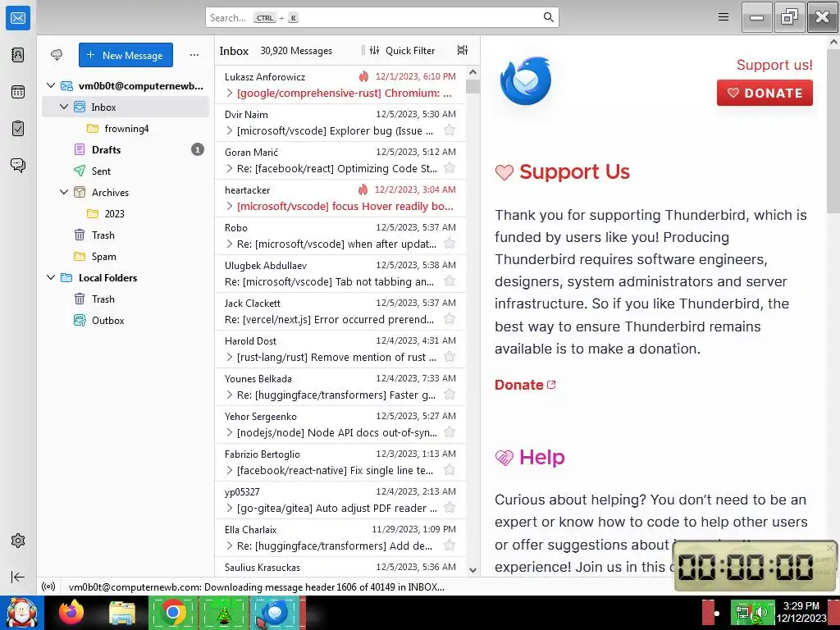Launch Chrome from the taskbar

coord(172,613)
